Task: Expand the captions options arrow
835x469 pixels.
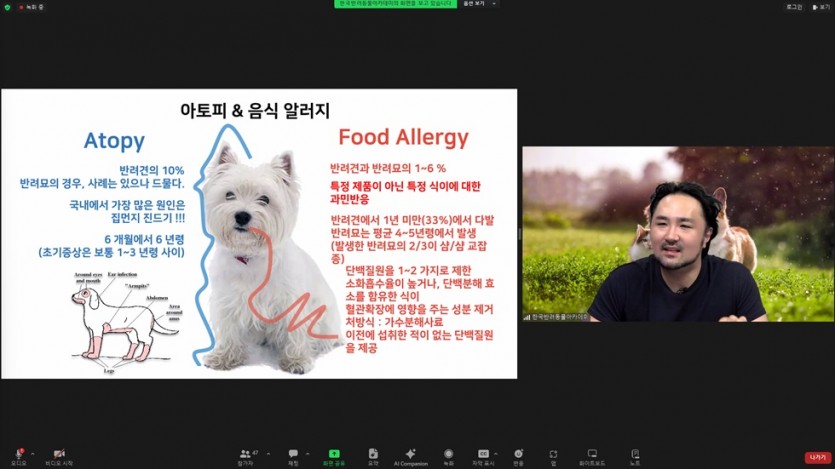Action: [x=496, y=454]
